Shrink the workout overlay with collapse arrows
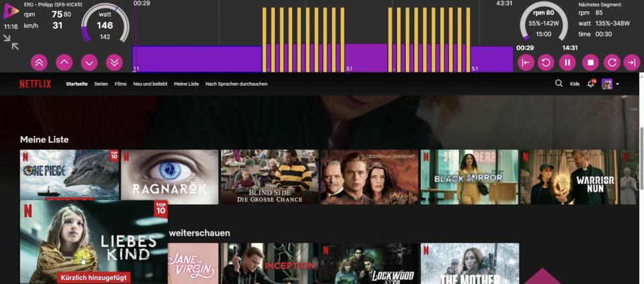Screen dimensions: 644x284 tap(11, 42)
